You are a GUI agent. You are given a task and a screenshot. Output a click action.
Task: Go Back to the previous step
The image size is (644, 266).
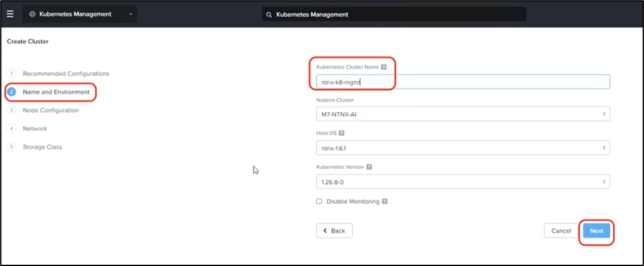[334, 230]
